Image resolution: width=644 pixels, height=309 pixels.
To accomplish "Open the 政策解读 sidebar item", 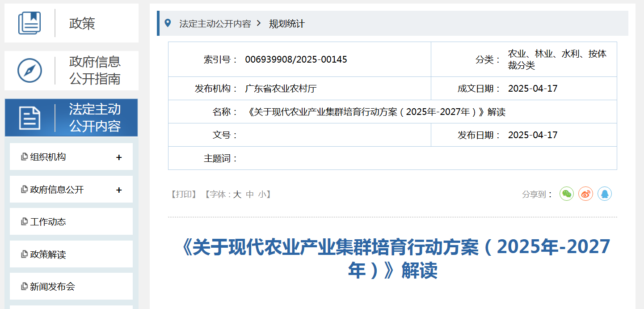I will click(48, 254).
